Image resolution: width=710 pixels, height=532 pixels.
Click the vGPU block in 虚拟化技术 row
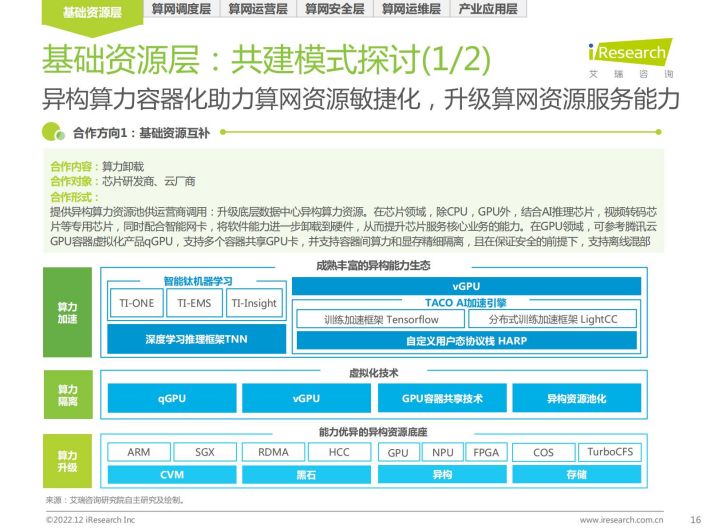point(306,398)
